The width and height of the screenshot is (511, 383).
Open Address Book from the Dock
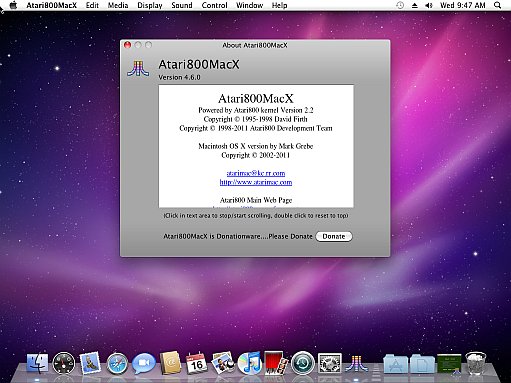click(170, 363)
